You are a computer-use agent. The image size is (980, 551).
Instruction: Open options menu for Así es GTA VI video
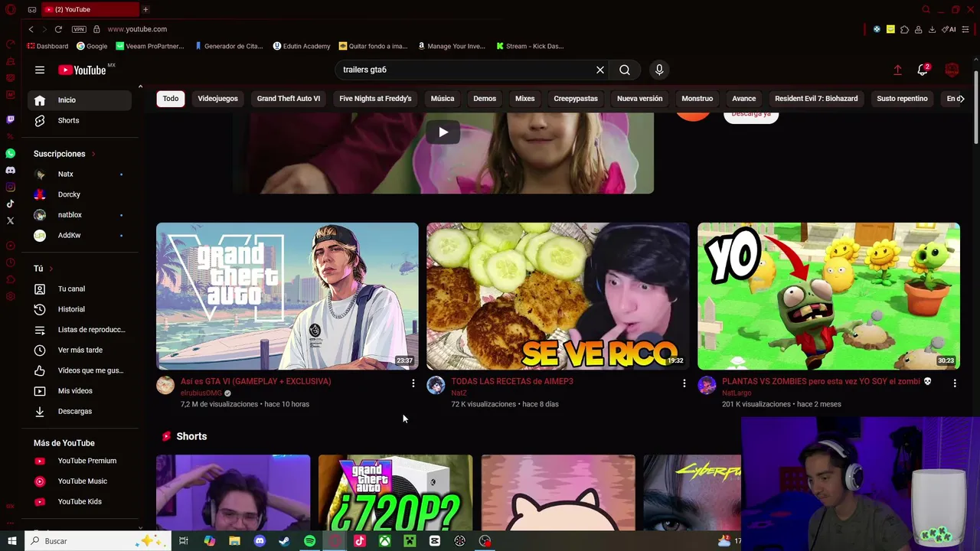pos(413,383)
